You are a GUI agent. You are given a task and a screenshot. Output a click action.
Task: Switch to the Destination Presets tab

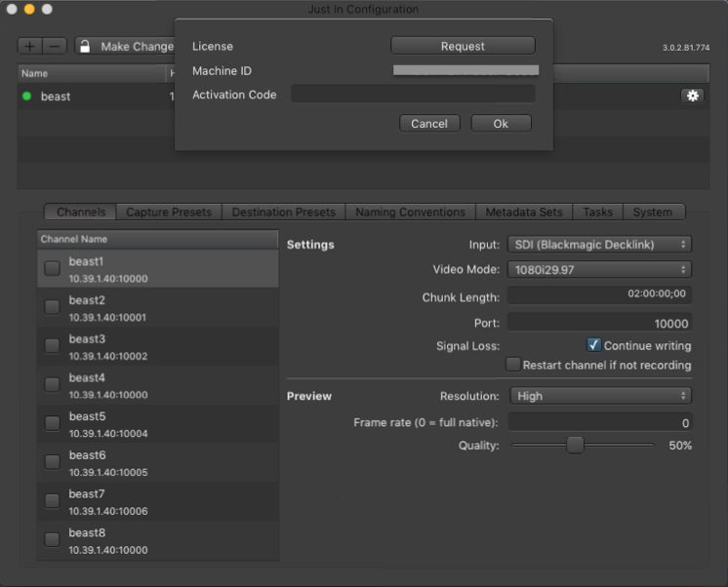coord(284,212)
